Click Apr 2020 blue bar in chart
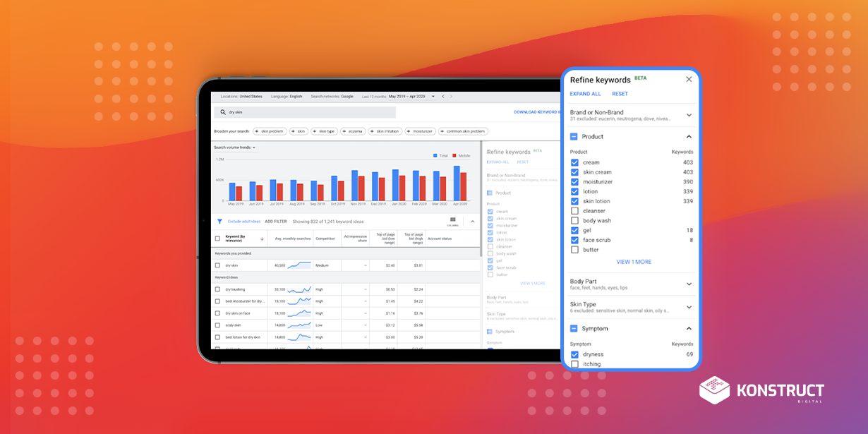Screen dimensions: 868x434 [x=457, y=183]
